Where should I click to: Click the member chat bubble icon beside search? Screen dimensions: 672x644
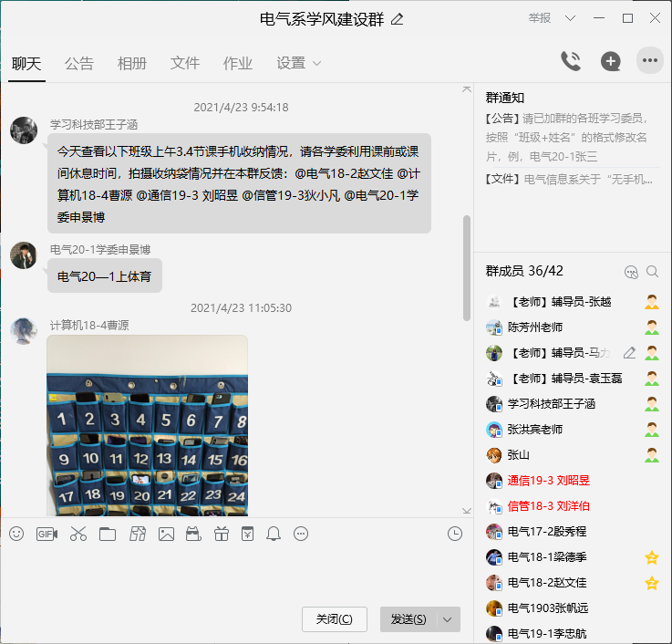pyautogui.click(x=631, y=272)
